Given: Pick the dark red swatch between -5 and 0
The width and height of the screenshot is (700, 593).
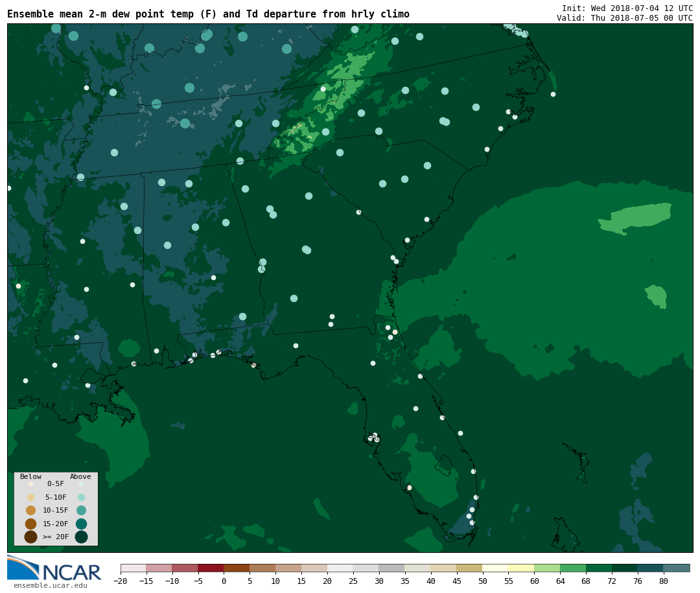Looking at the screenshot, I should [x=211, y=568].
